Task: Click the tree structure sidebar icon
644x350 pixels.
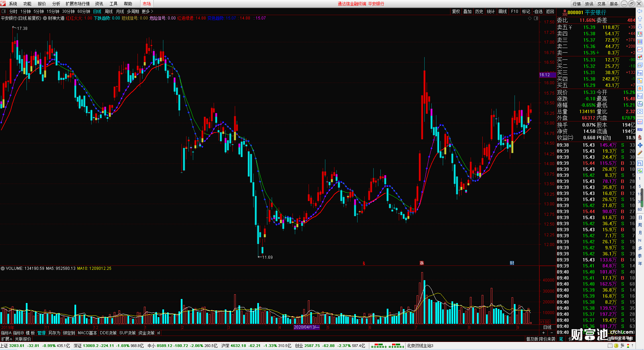Action: [640, 81]
